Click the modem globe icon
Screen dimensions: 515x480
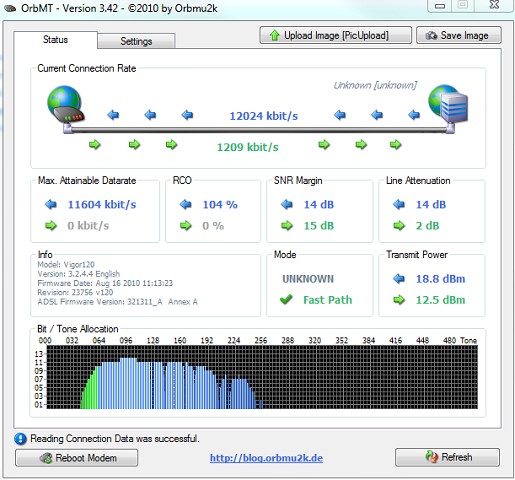(x=65, y=105)
